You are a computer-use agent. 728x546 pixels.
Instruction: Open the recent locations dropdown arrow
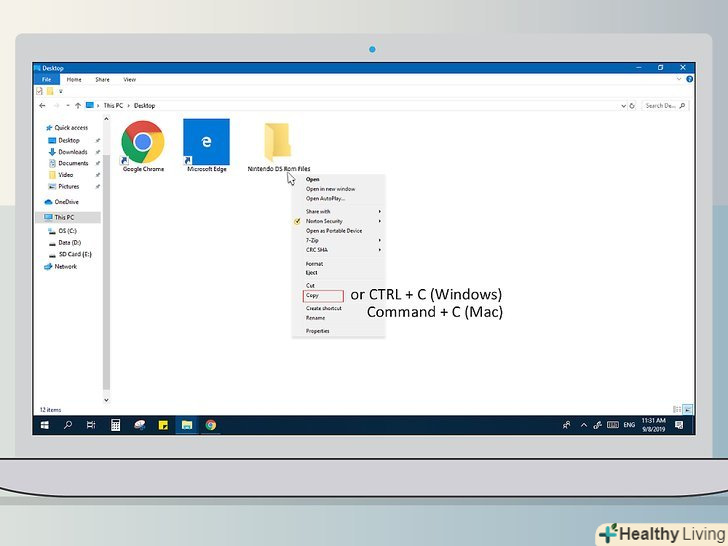pos(68,106)
